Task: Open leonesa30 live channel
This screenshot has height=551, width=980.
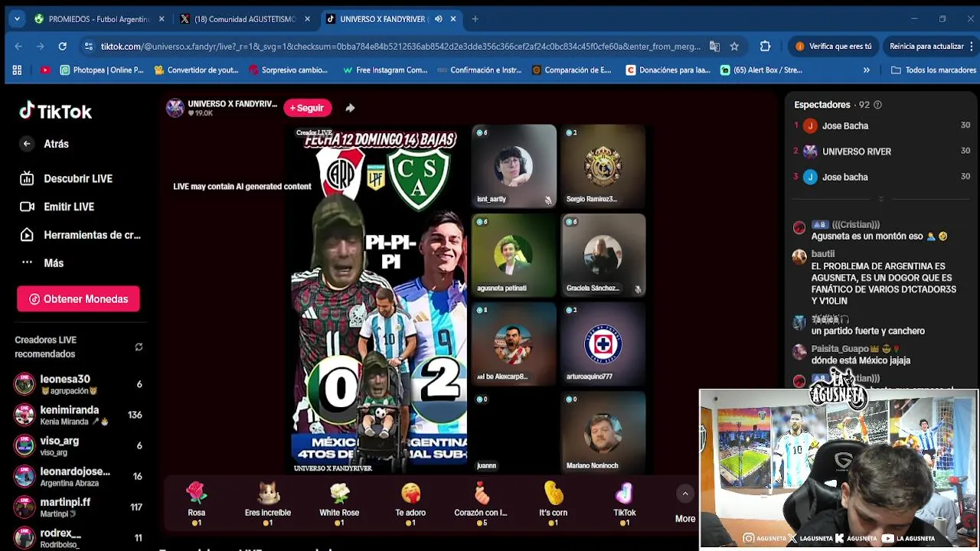Action: coord(78,384)
